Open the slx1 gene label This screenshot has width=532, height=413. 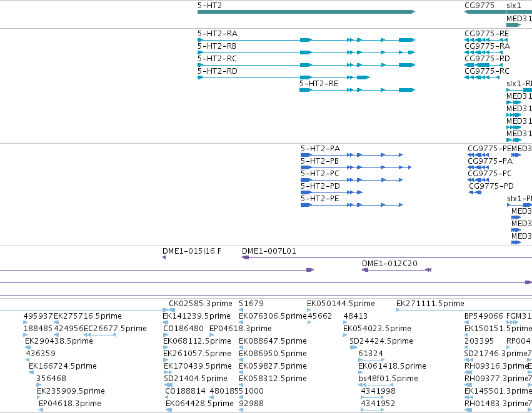pos(513,6)
